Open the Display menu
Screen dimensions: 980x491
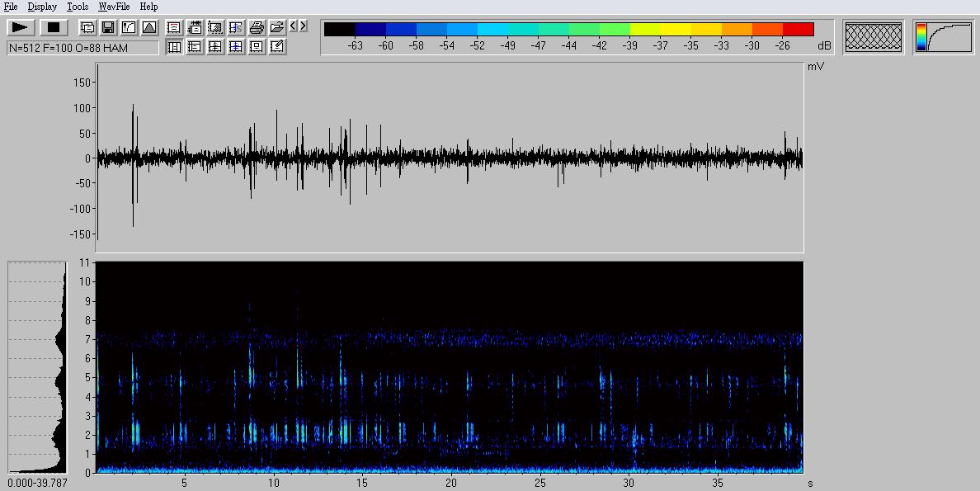pyautogui.click(x=42, y=7)
